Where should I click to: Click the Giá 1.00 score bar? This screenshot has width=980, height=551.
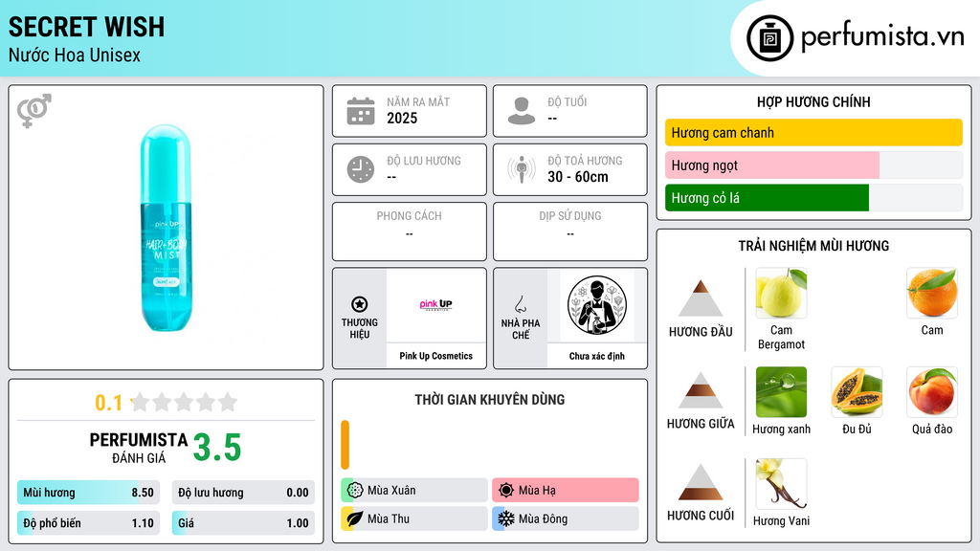[243, 523]
